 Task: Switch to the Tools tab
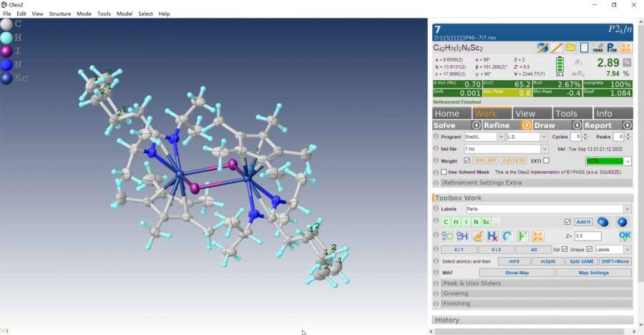coord(566,113)
